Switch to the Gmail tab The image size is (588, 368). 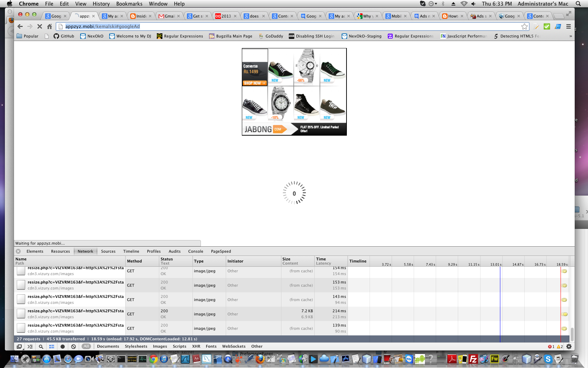coord(169,16)
